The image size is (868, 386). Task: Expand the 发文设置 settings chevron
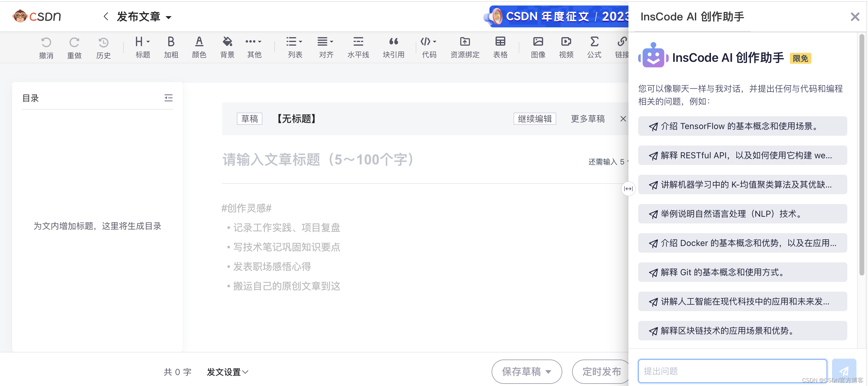coord(245,372)
